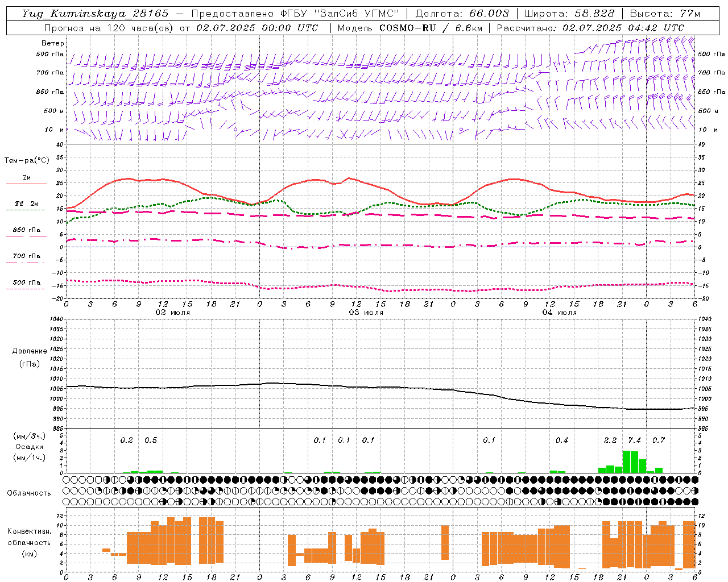Click the (мм/3ч.) precipitation unit label

point(30,436)
